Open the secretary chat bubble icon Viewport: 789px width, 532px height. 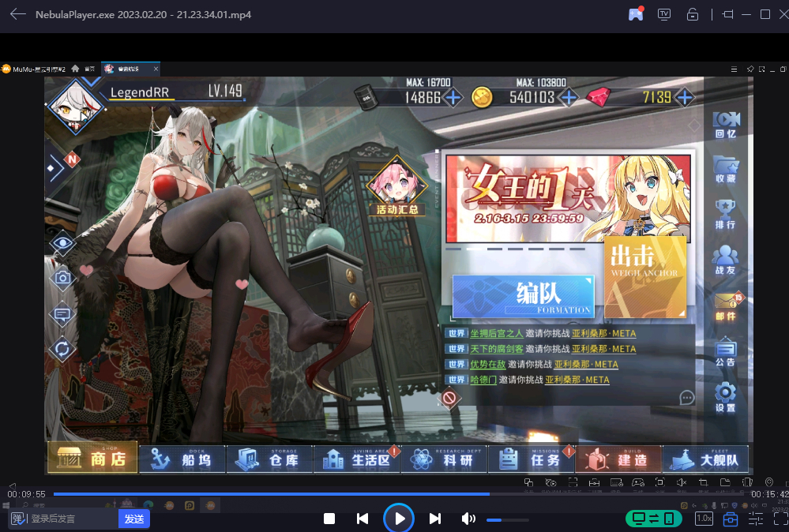tap(62, 315)
